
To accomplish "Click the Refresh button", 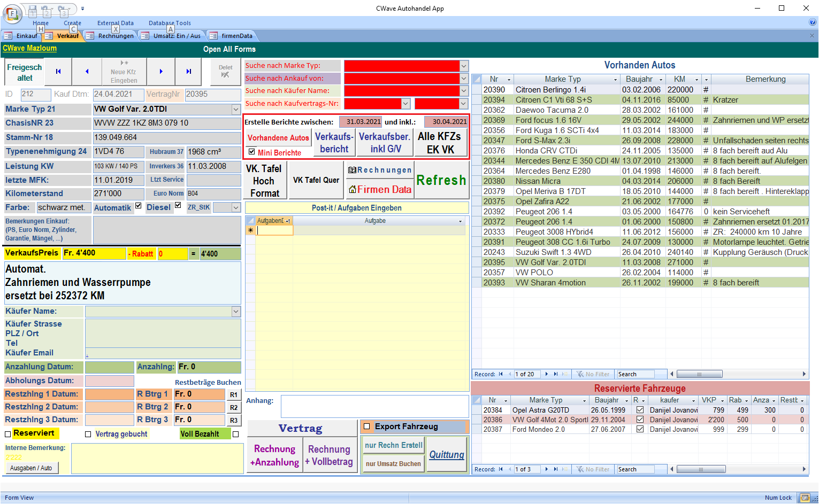I will [441, 180].
